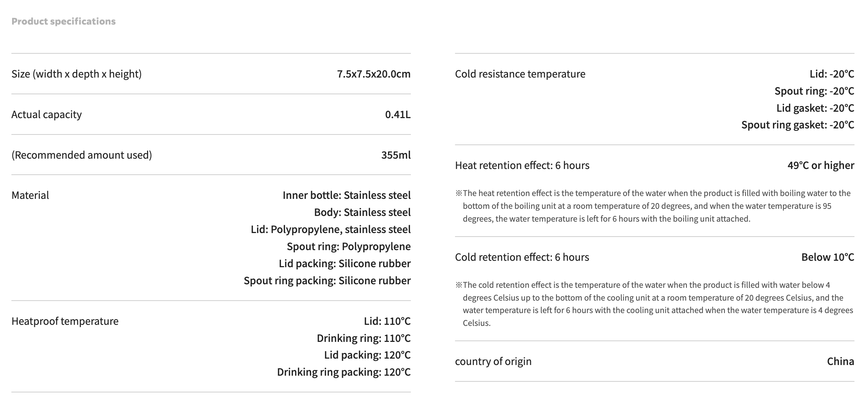868x407 pixels.
Task: Select the Actual capacity label
Action: pyautogui.click(x=47, y=115)
